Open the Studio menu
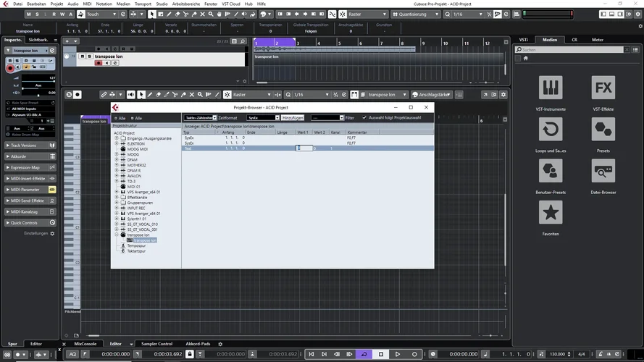 coord(162,4)
